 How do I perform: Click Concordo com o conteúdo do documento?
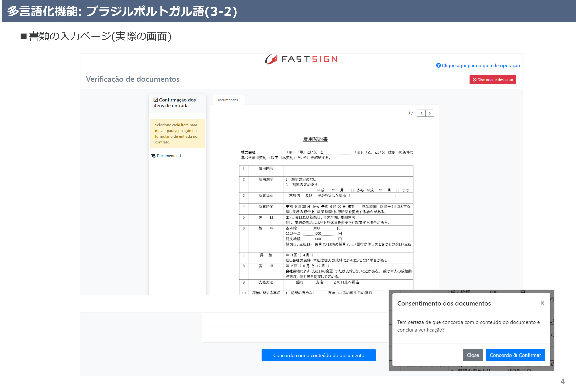(318, 355)
